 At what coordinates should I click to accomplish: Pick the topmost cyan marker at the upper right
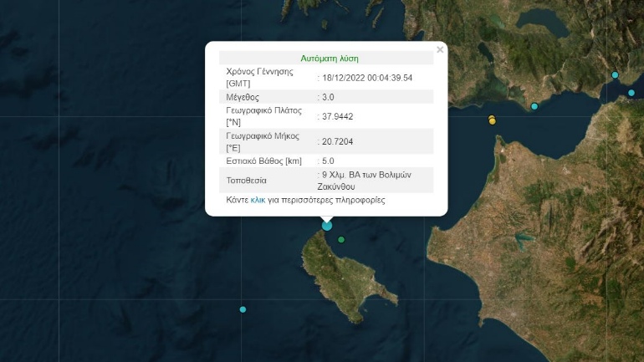pyautogui.click(x=616, y=75)
